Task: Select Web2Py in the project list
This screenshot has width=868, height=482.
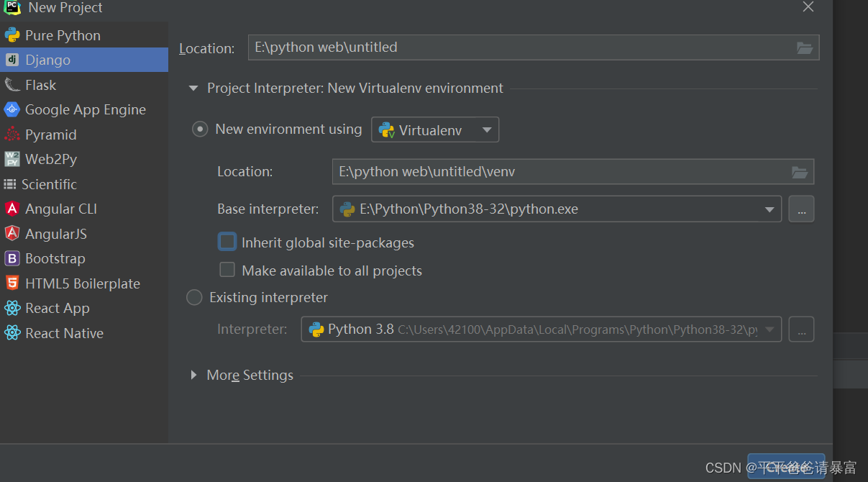Action: click(x=50, y=159)
